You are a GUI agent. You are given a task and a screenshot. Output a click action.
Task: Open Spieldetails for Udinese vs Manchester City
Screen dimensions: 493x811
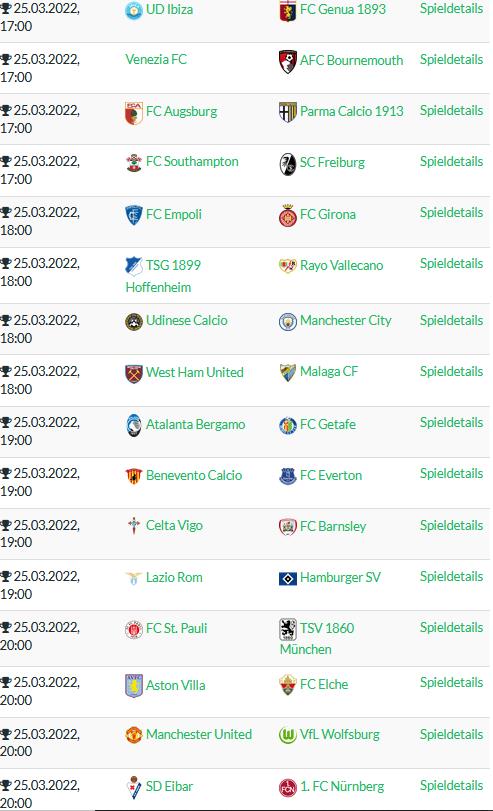(451, 321)
